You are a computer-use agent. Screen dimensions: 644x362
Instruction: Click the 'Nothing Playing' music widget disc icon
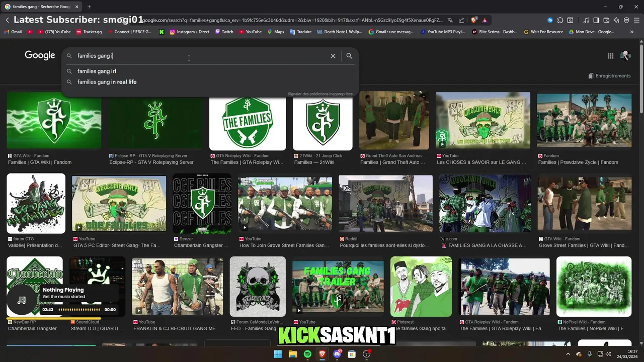[x=21, y=300]
